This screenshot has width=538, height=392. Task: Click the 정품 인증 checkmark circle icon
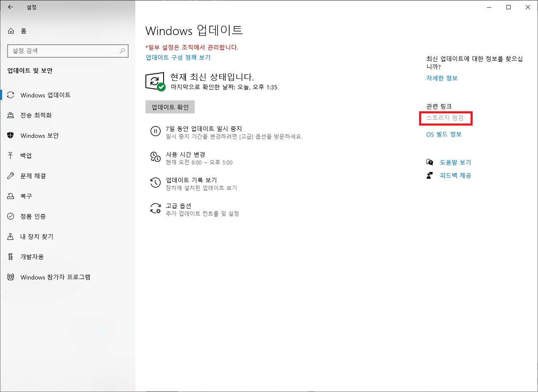click(x=11, y=217)
